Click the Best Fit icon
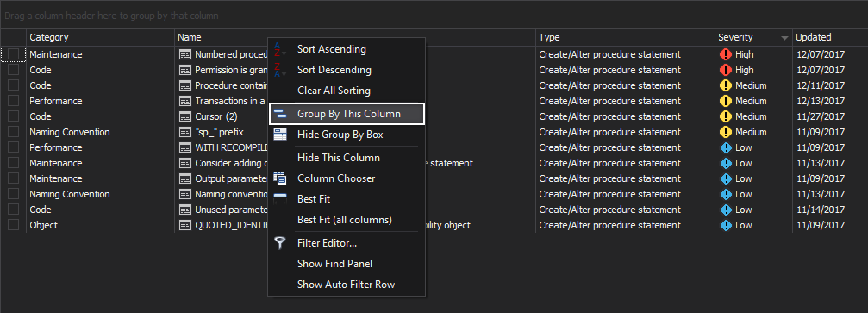868x313 pixels. pos(281,199)
